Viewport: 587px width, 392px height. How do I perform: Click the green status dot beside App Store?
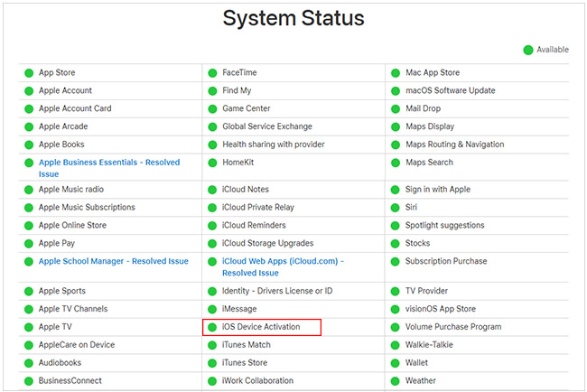[x=29, y=73]
